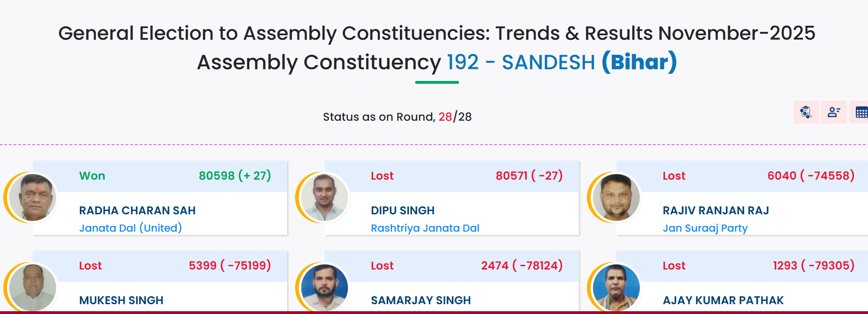Click the 80571 (-27) vote tally
This screenshot has height=314, width=868.
529,176
